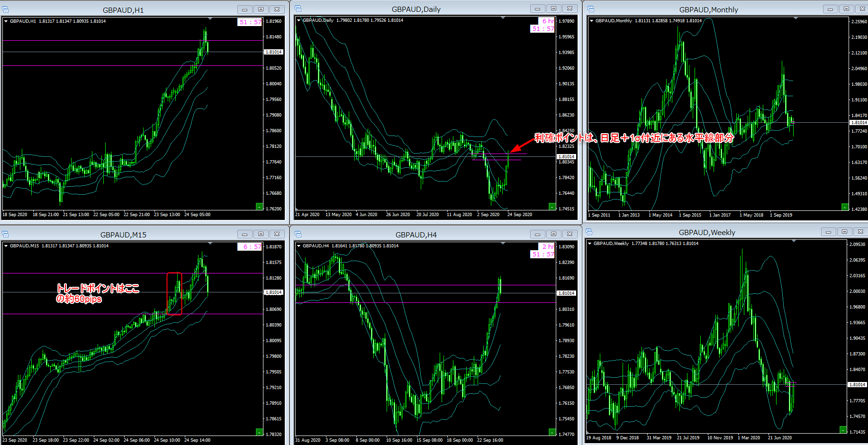This screenshot has width=868, height=445.
Task: Click the GBPAUD,Daily window title icon
Action: (x=298, y=9)
